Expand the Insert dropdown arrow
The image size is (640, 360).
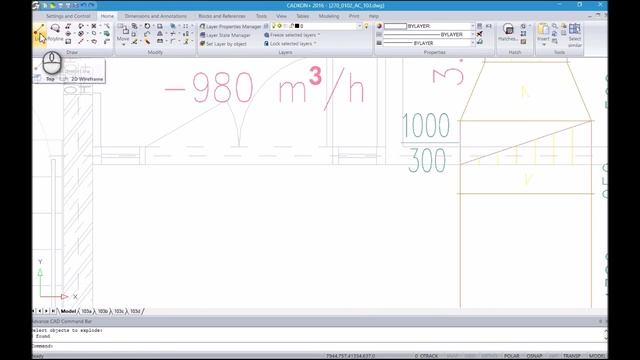[x=543, y=44]
